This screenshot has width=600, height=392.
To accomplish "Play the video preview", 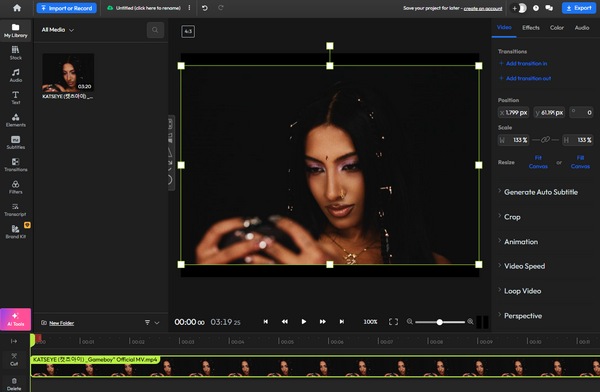I will coord(303,322).
